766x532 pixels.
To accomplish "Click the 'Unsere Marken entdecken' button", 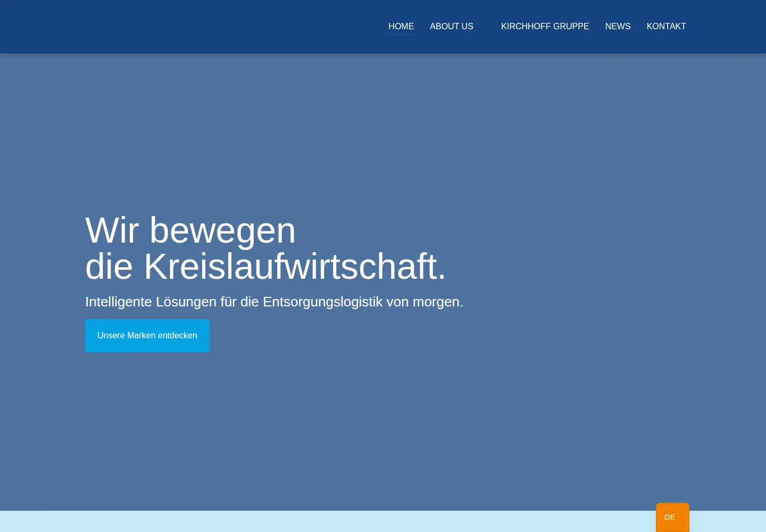I will tap(147, 336).
